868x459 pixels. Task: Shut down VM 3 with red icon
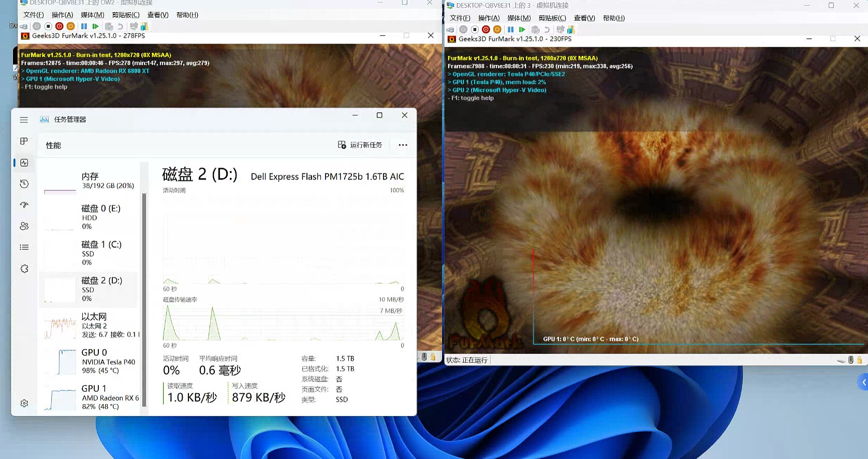click(x=486, y=29)
